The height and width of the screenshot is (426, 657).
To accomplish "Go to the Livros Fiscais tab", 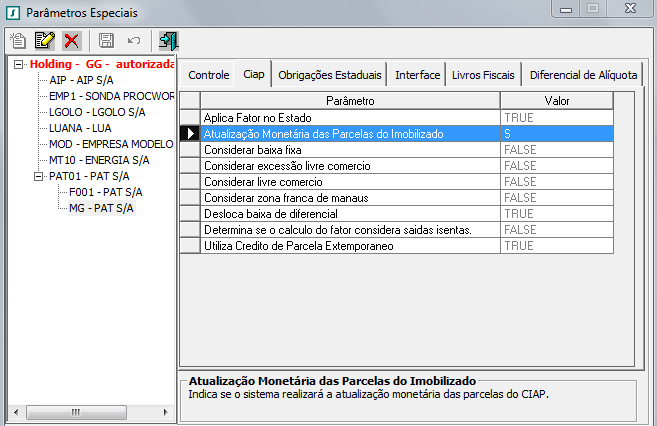I will [x=483, y=75].
